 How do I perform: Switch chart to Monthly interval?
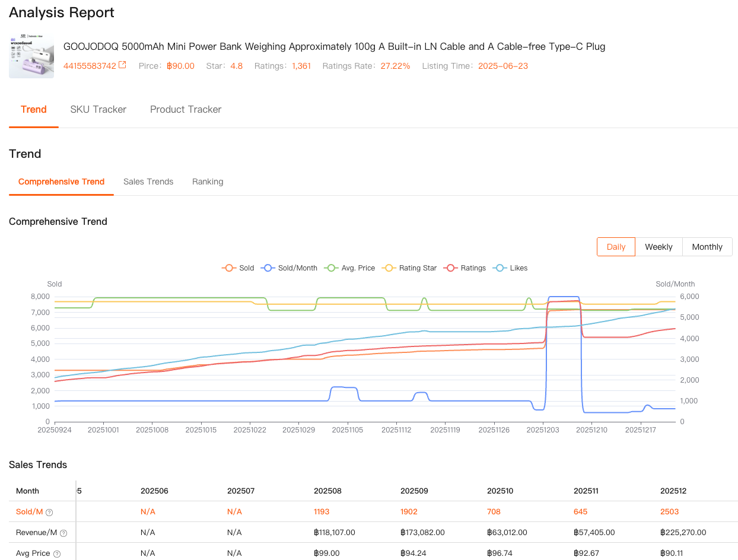tap(707, 247)
